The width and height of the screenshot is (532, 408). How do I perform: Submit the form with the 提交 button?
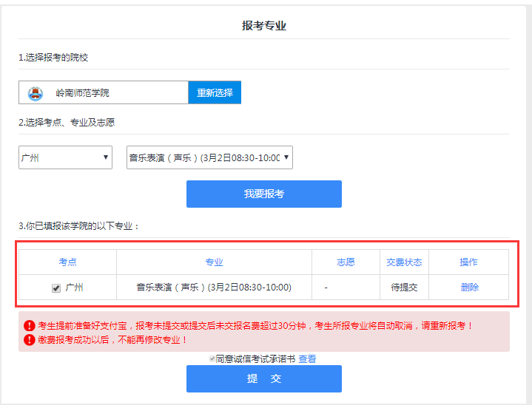(x=263, y=378)
